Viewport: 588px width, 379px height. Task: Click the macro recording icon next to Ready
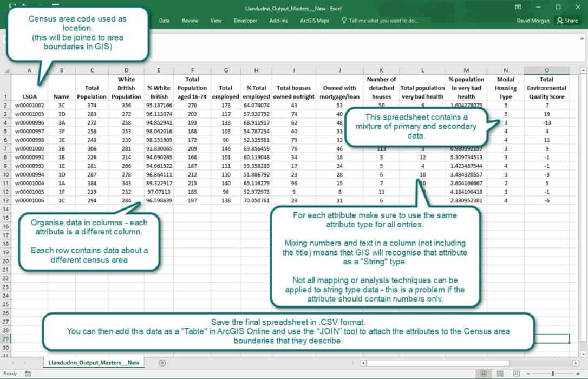coord(28,374)
